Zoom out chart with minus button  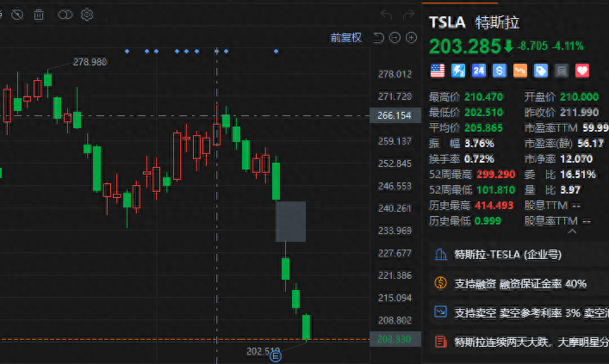395,38
